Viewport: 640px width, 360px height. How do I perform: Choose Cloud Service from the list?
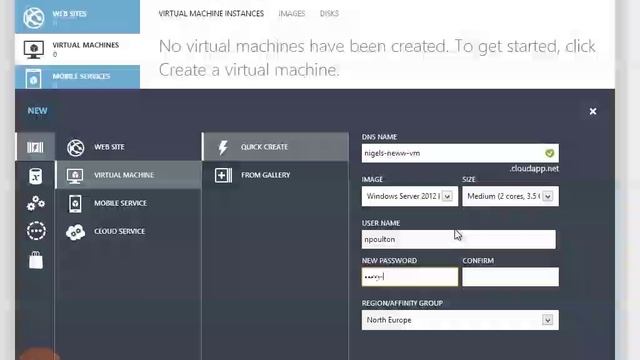tap(128, 231)
